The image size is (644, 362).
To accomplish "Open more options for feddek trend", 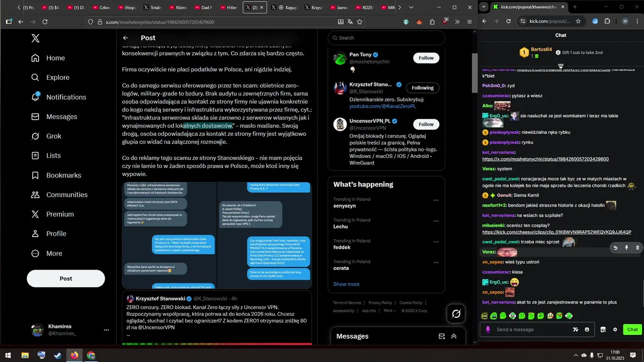I will (x=436, y=241).
